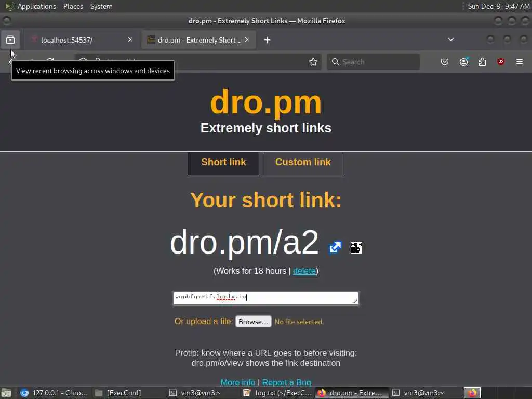
Task: Open the Applications menu
Action: (37, 6)
